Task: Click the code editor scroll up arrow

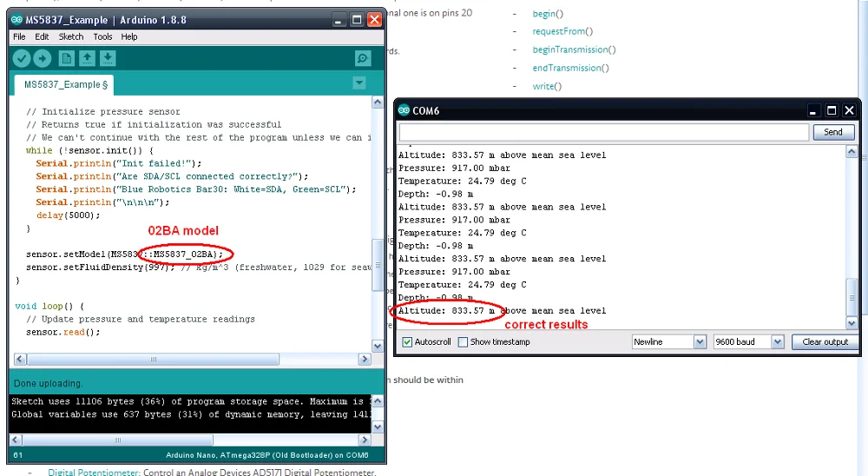Action: [x=378, y=102]
